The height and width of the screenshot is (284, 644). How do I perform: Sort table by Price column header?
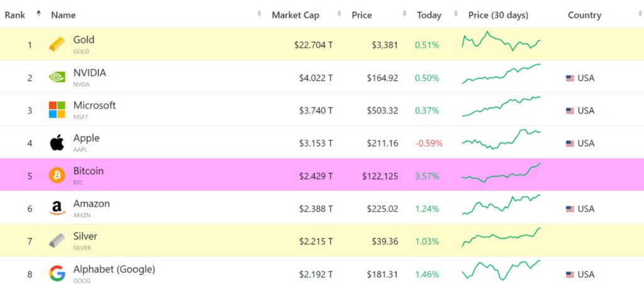362,15
